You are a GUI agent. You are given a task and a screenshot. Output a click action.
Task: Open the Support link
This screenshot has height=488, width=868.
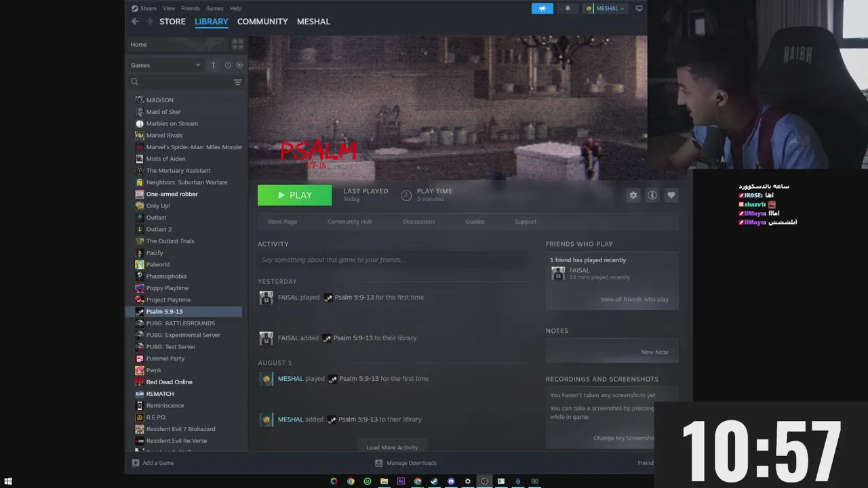pyautogui.click(x=526, y=222)
